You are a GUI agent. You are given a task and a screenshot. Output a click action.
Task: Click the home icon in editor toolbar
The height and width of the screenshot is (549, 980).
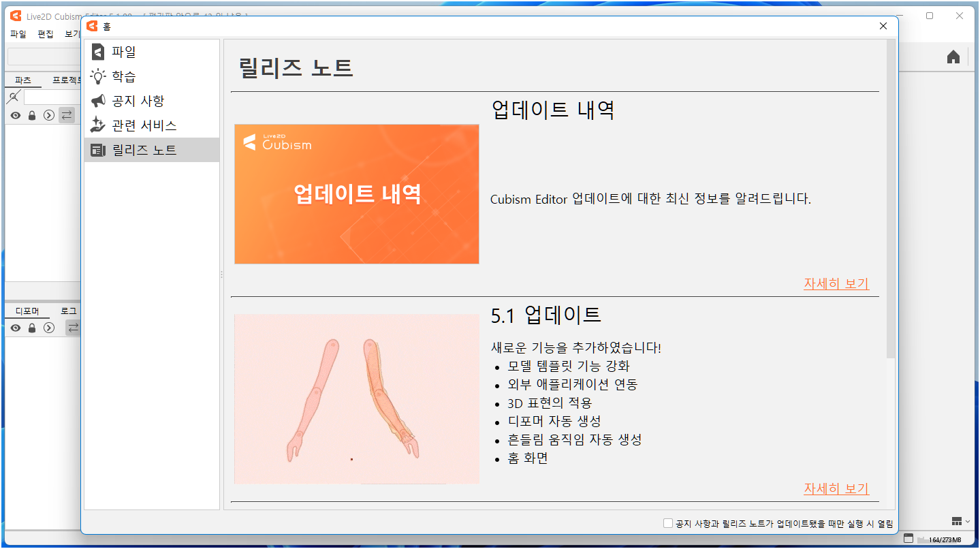tap(953, 57)
